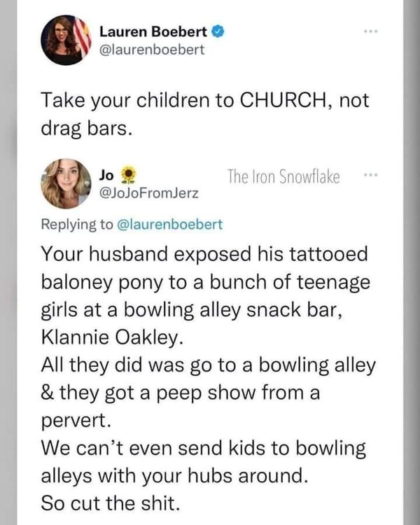Image resolution: width=420 pixels, height=525 pixels.
Task: Click Lauren Boebert's profile picture
Action: tap(64, 41)
